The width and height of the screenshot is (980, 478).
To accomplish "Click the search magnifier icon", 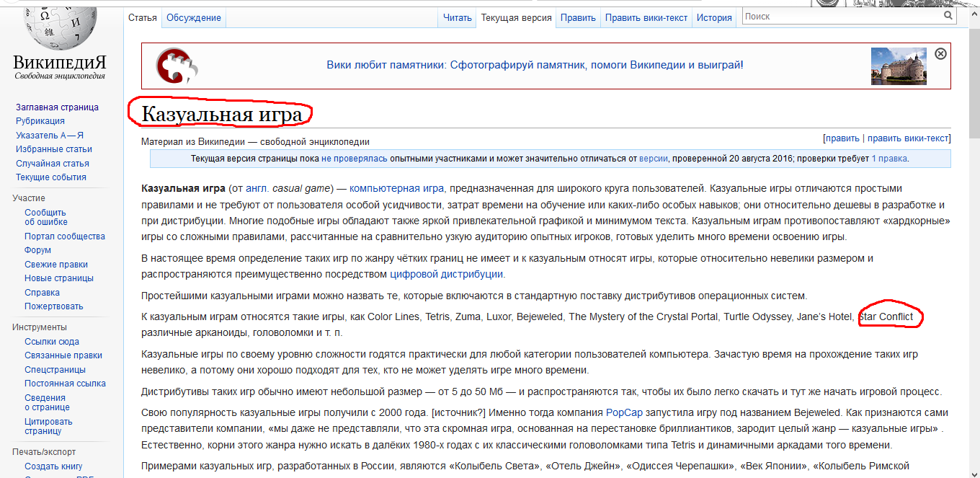I will [x=948, y=16].
